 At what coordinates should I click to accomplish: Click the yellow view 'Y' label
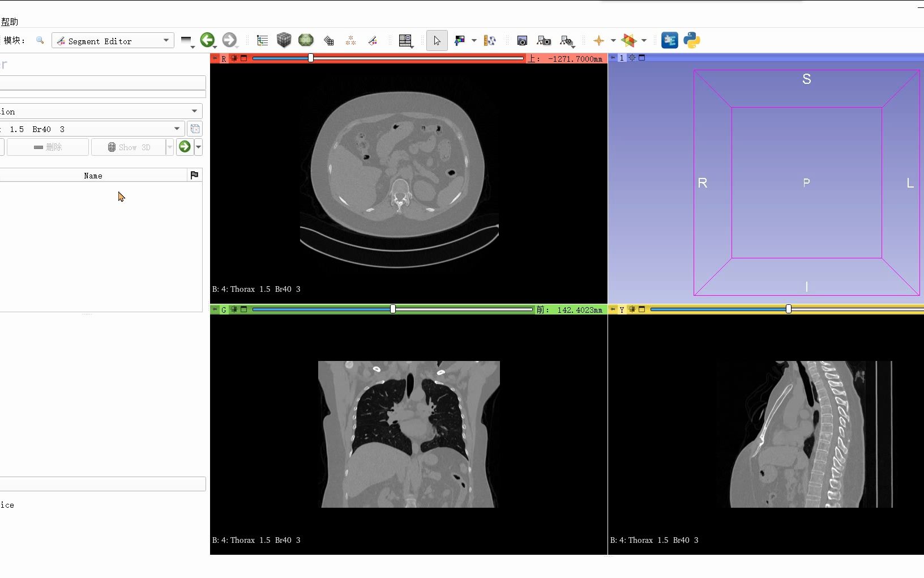tap(622, 309)
